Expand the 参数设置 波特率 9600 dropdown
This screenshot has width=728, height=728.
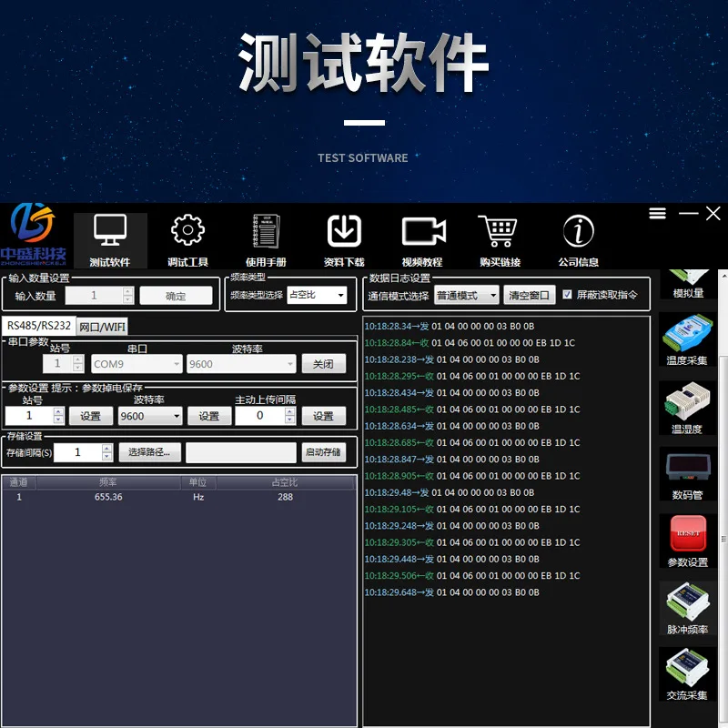(150, 416)
